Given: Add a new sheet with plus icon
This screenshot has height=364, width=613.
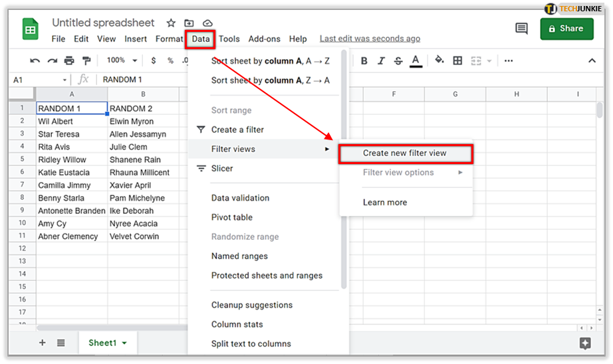Looking at the screenshot, I should click(x=43, y=343).
